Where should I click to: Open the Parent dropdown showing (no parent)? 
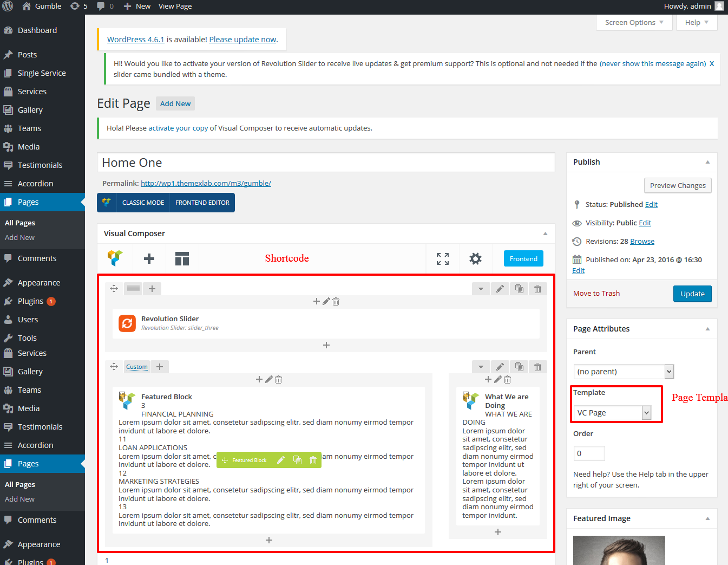(x=623, y=372)
